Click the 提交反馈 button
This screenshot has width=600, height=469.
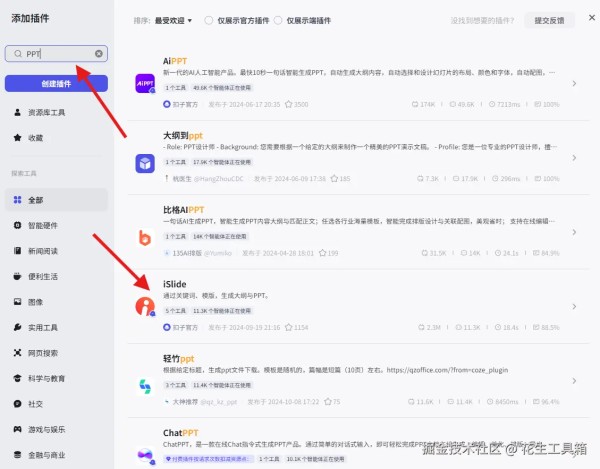click(549, 20)
